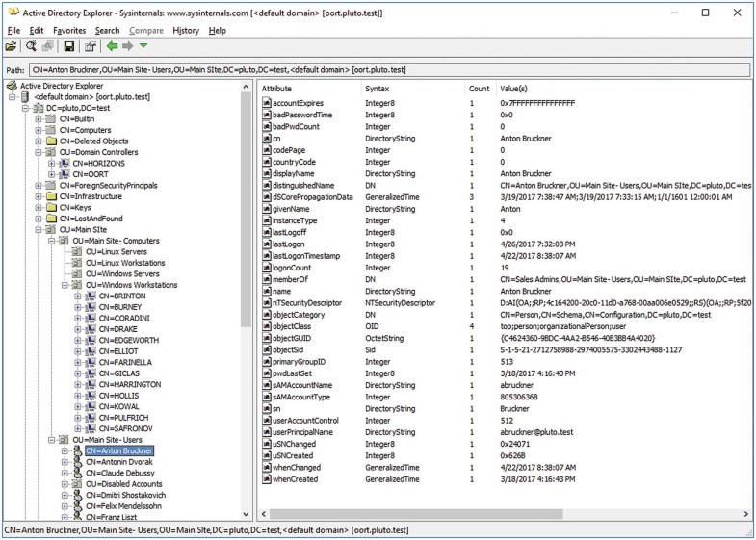Open the File menu
Image resolution: width=756 pixels, height=540 pixels.
(x=13, y=31)
